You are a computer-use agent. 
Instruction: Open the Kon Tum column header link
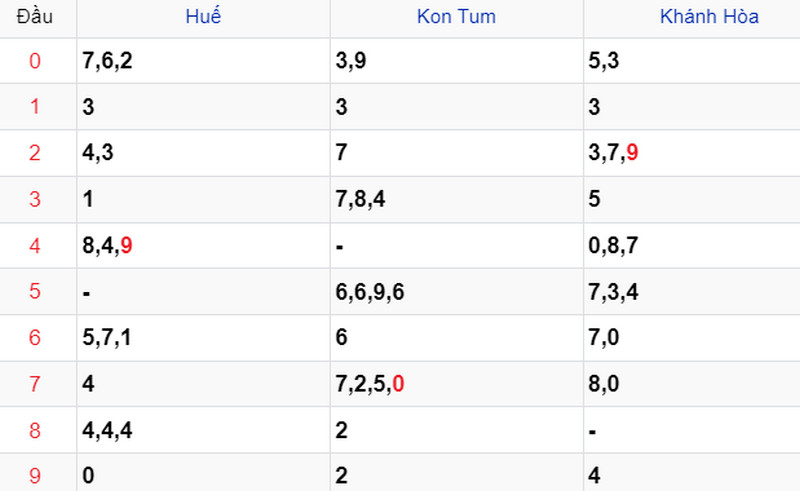(x=456, y=16)
